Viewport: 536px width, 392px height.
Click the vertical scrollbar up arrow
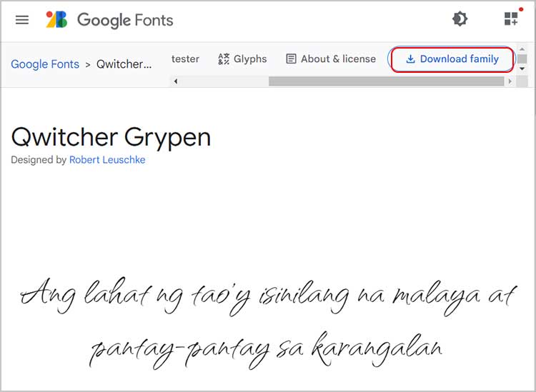click(522, 49)
